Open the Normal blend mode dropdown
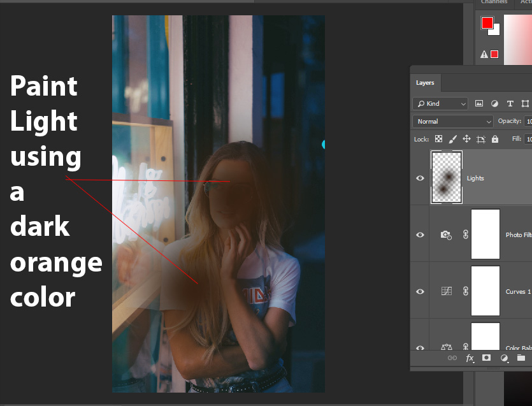 (452, 122)
